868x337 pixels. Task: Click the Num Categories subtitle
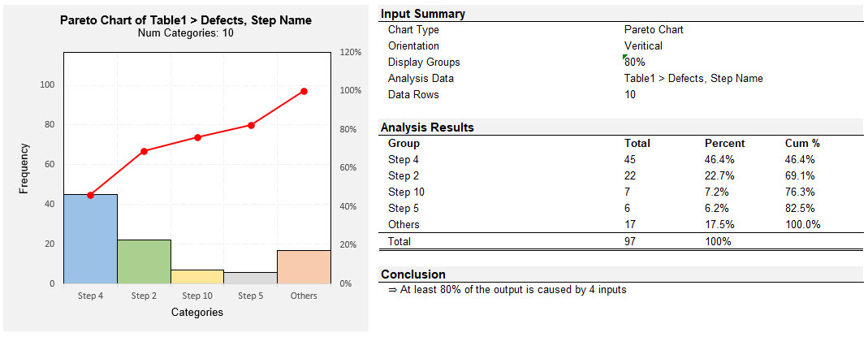click(x=185, y=33)
